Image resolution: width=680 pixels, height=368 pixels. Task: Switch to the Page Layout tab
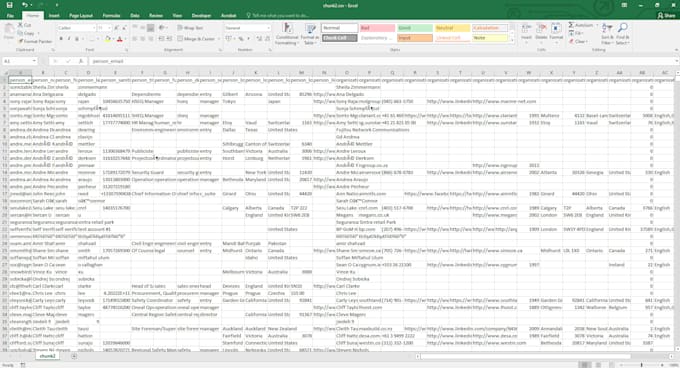pyautogui.click(x=81, y=16)
